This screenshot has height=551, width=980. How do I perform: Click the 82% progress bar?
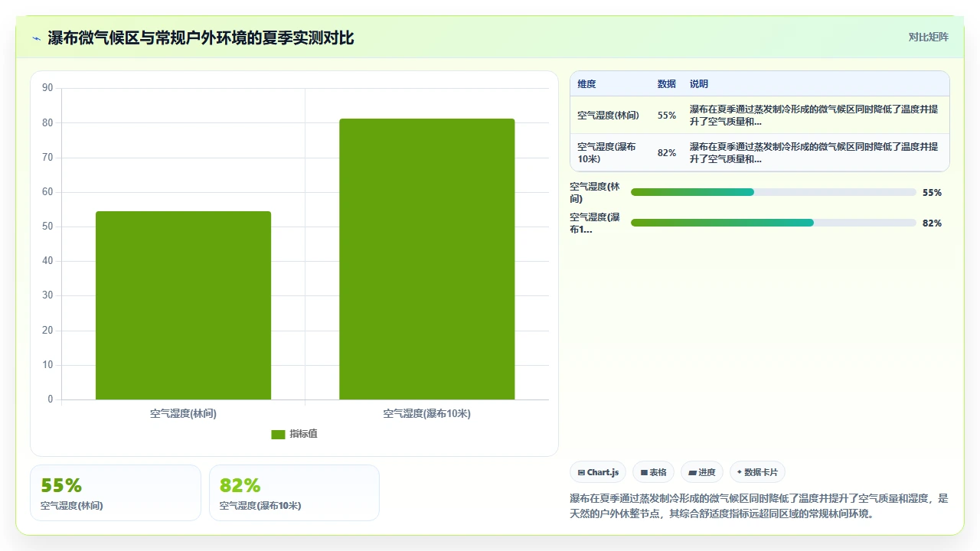pyautogui.click(x=773, y=223)
